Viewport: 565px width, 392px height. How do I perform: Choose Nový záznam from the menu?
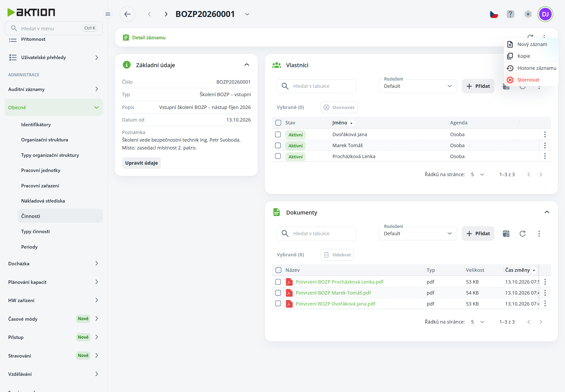coord(531,44)
